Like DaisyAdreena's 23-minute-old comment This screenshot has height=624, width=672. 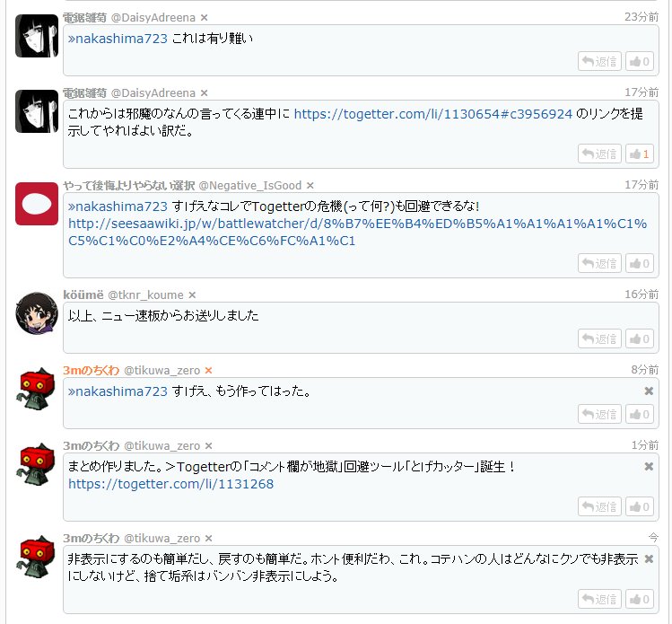click(x=639, y=62)
